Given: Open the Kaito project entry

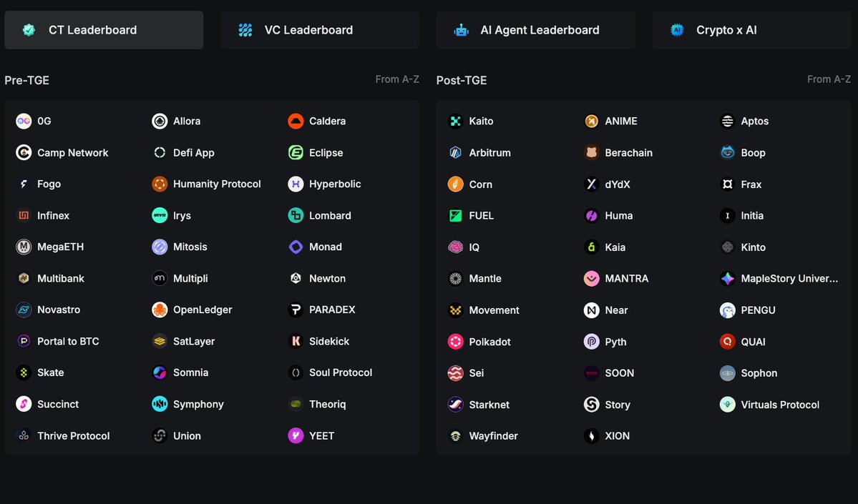Looking at the screenshot, I should [x=481, y=121].
